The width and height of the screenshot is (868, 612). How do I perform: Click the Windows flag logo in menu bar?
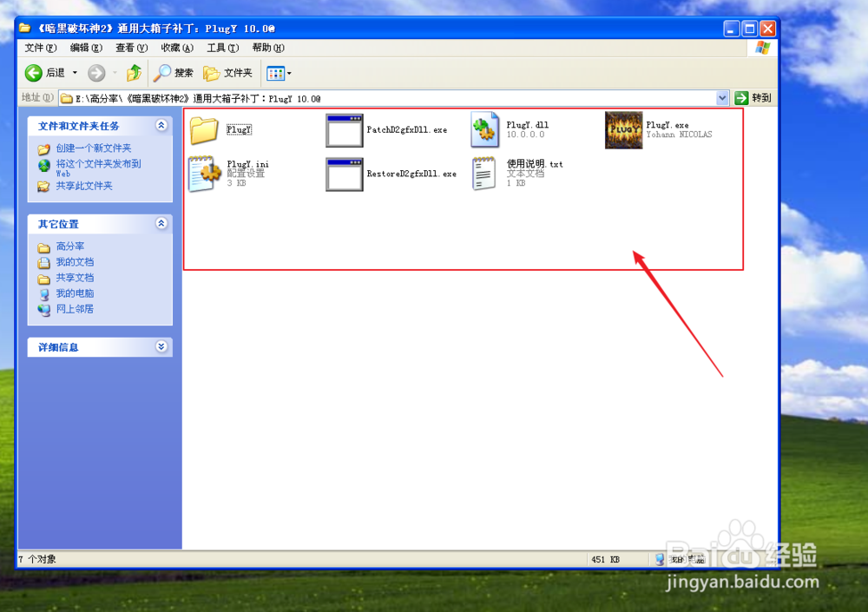pos(763,48)
